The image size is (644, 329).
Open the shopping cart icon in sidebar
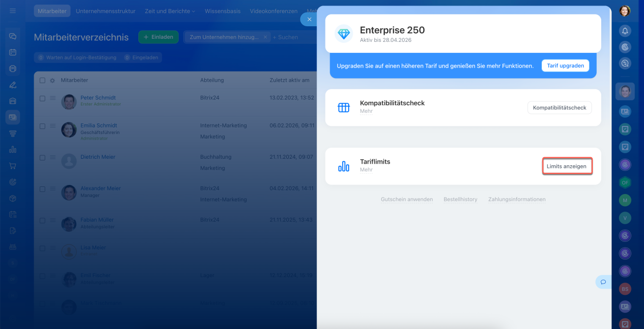pos(13,166)
